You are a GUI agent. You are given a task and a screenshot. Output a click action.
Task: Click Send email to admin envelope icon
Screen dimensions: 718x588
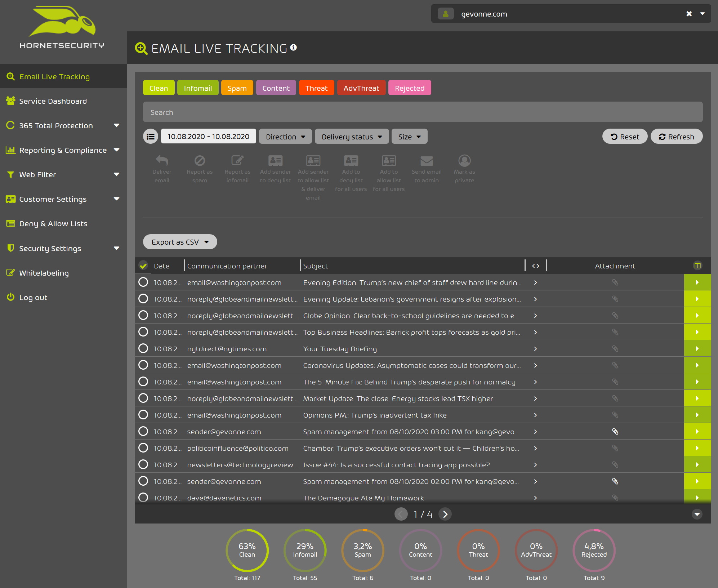point(427,160)
